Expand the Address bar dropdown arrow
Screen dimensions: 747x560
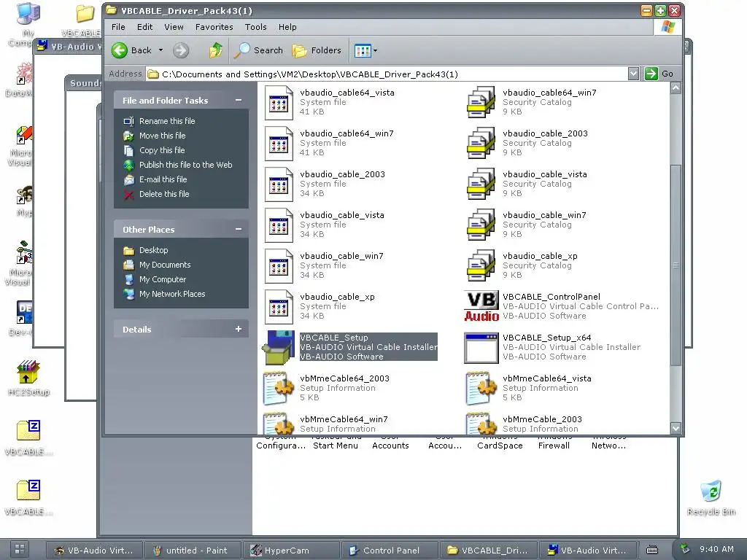(633, 74)
